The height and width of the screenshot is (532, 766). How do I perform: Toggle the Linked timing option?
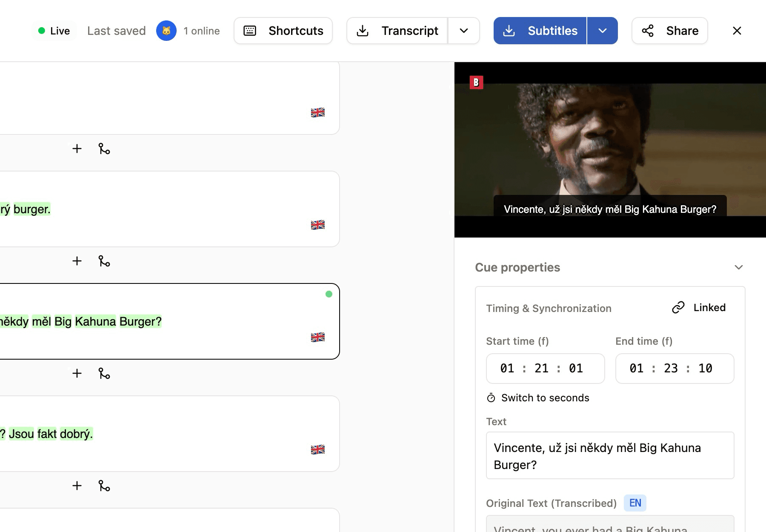click(x=699, y=307)
